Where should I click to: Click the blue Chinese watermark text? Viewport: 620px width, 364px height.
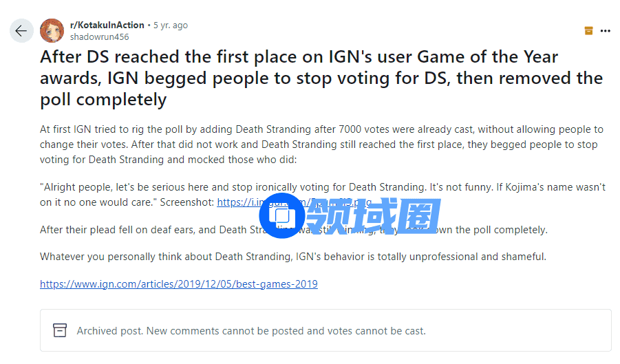point(373,215)
